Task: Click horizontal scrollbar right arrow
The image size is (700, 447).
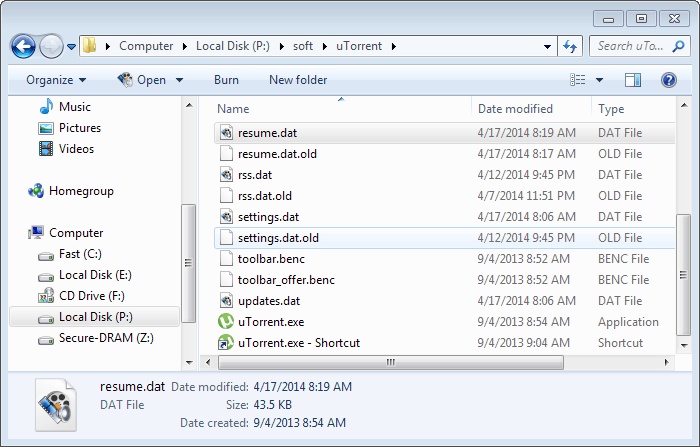Action: pos(667,362)
